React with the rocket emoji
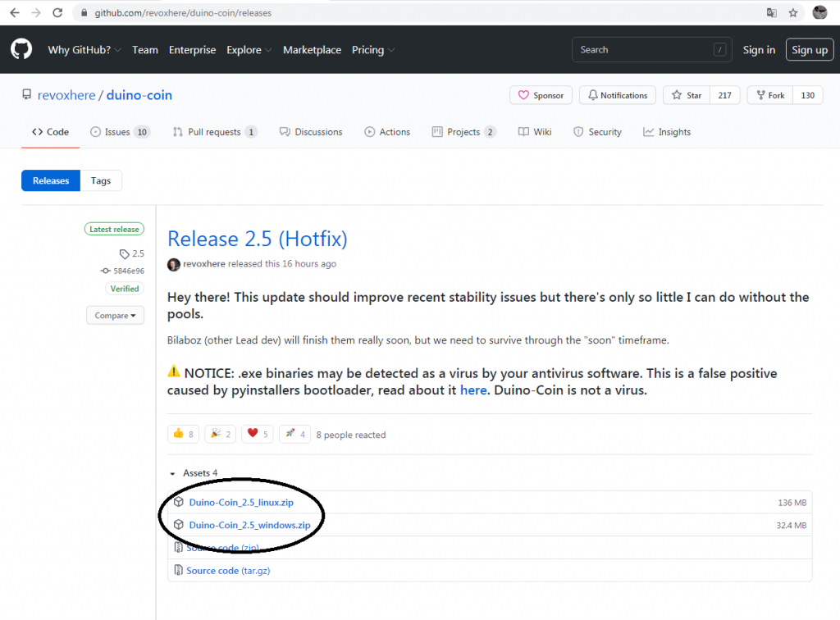The height and width of the screenshot is (620, 840). tap(294, 434)
